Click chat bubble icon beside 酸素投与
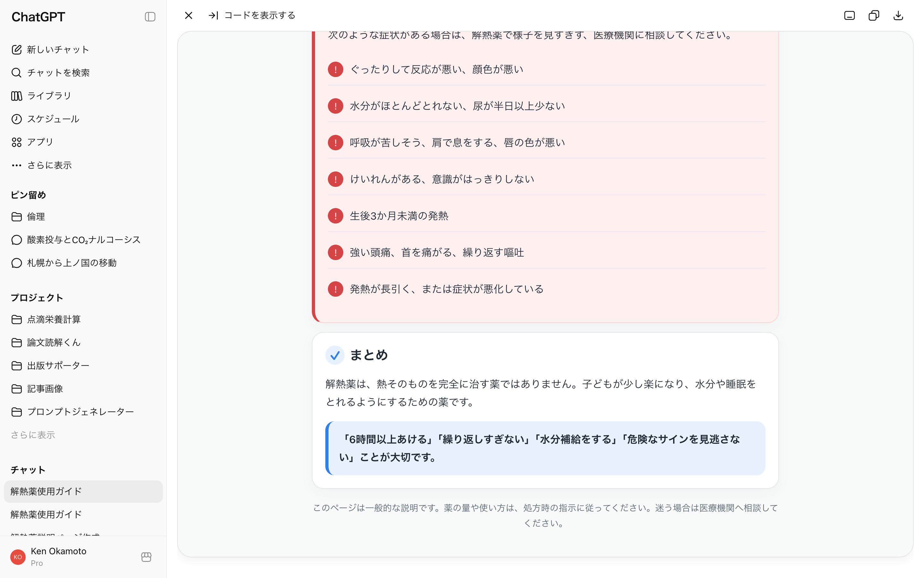The image size is (924, 578). (x=16, y=240)
